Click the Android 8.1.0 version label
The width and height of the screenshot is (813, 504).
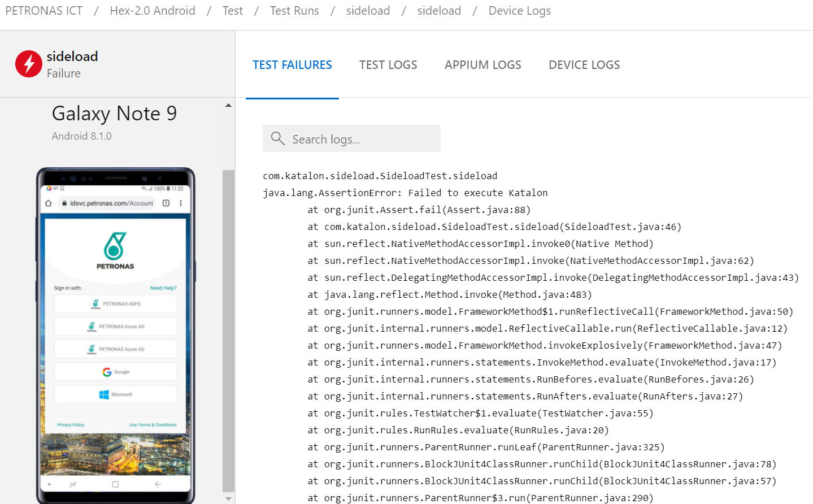tap(81, 136)
